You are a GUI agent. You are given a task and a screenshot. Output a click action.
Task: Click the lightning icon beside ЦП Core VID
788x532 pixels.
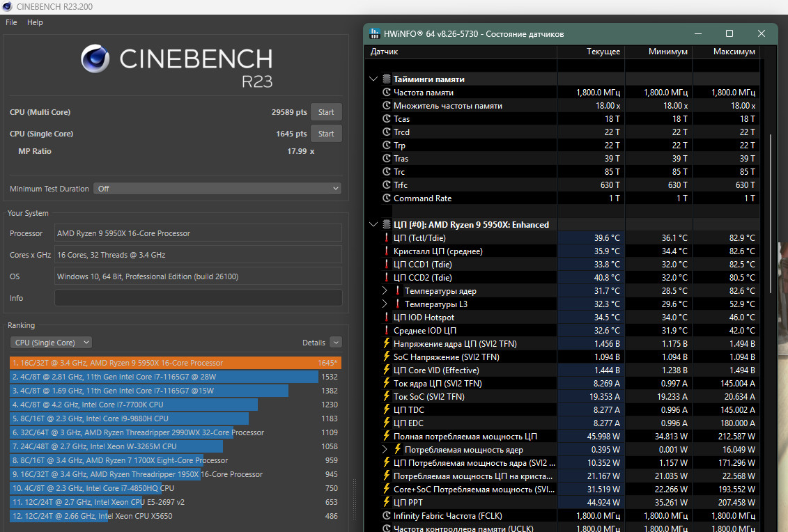click(387, 370)
